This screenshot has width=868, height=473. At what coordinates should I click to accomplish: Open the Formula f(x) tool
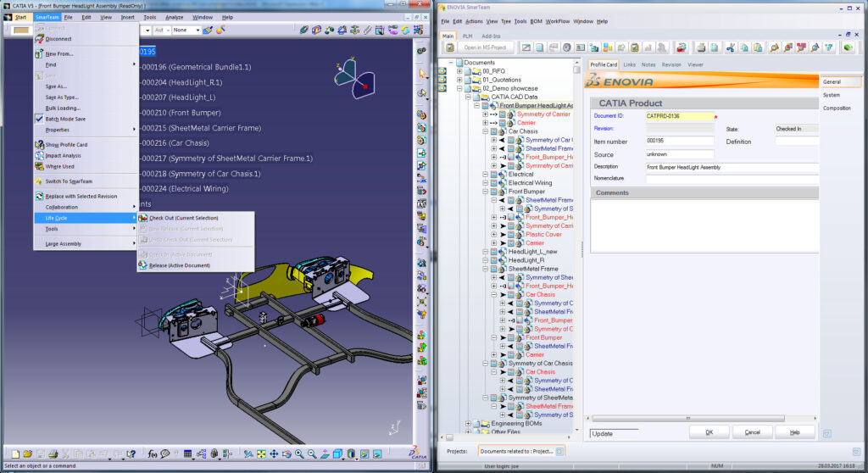coord(153,454)
